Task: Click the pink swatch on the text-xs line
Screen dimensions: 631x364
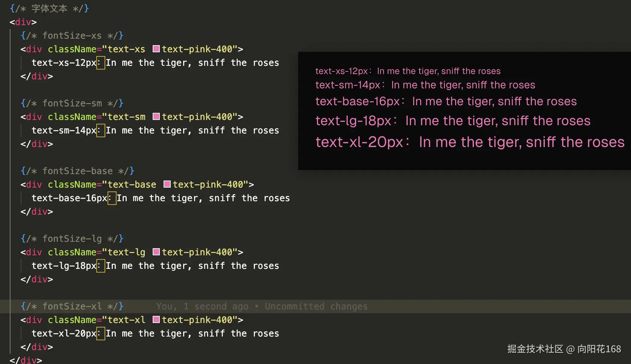Action: tap(156, 49)
